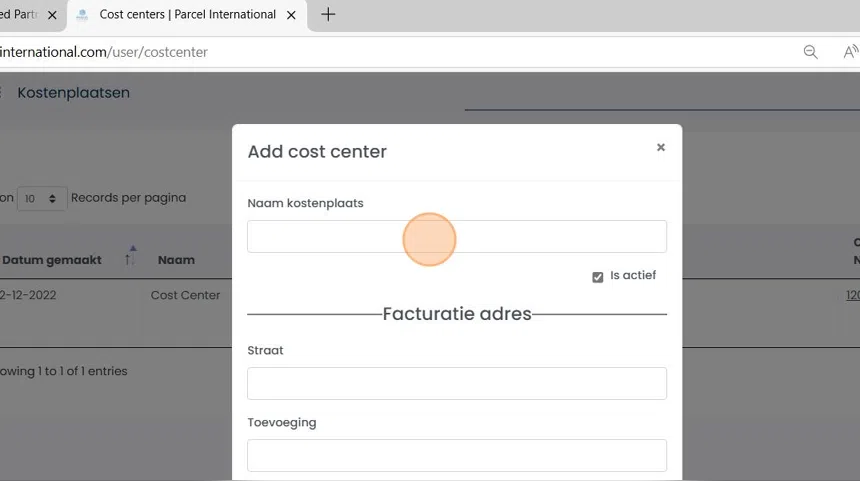Click into the Straat text field
Screen dimensions: 860x481
click(456, 383)
